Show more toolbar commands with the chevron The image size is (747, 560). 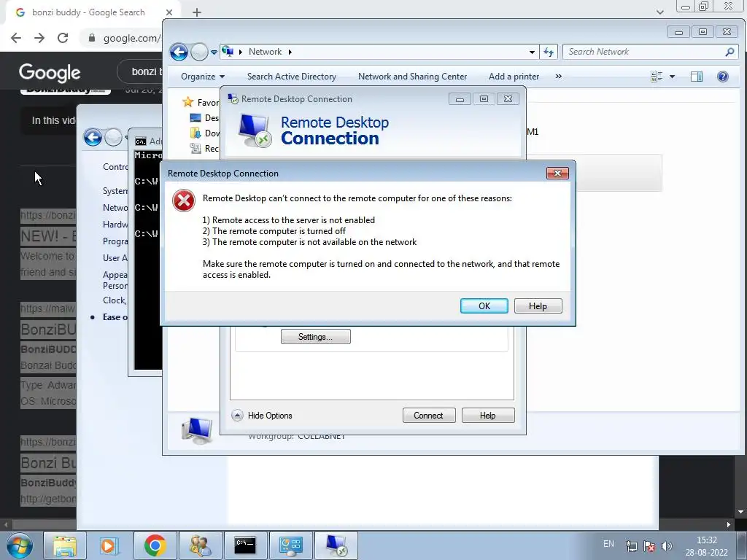(558, 76)
